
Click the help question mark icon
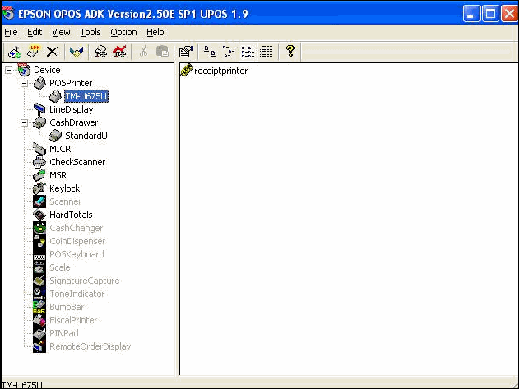(x=290, y=51)
